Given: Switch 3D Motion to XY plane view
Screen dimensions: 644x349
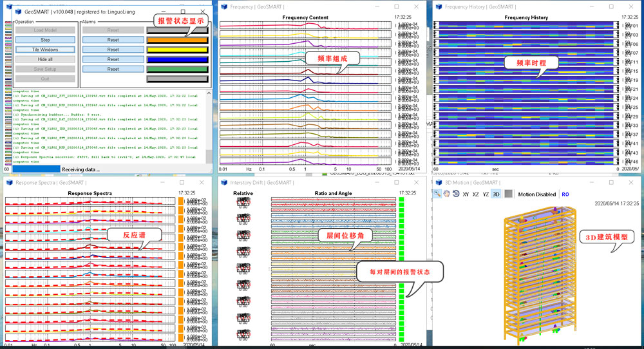Looking at the screenshot, I should coord(465,193).
